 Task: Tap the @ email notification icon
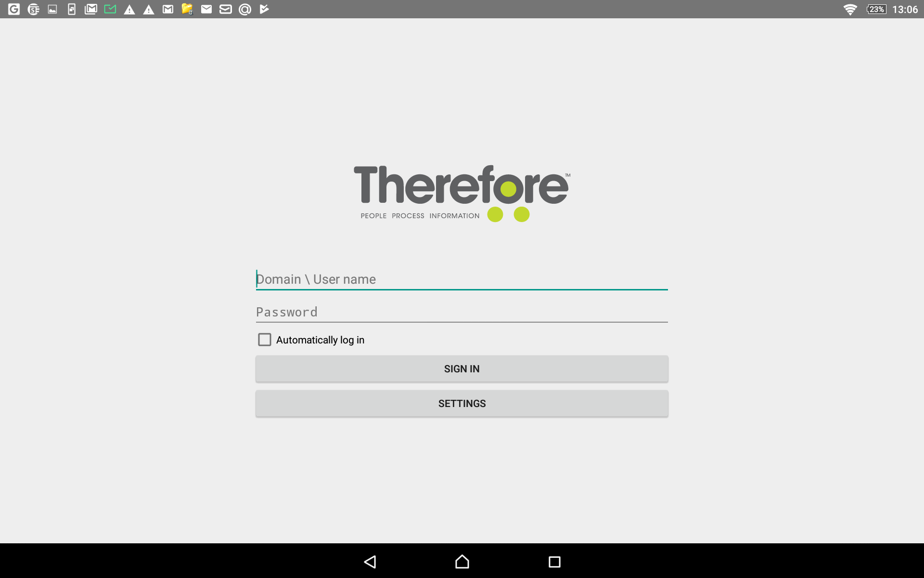pos(245,9)
